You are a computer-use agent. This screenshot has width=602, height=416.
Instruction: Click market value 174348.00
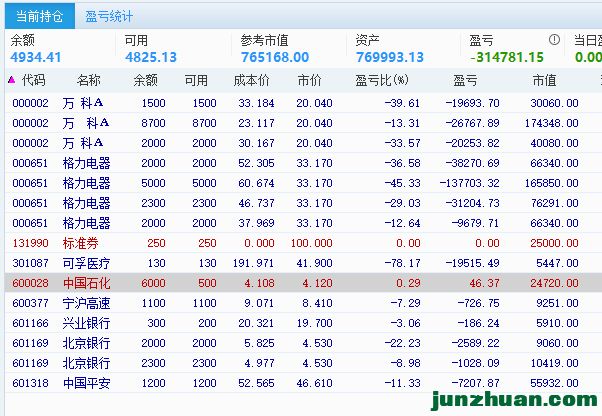[552, 123]
